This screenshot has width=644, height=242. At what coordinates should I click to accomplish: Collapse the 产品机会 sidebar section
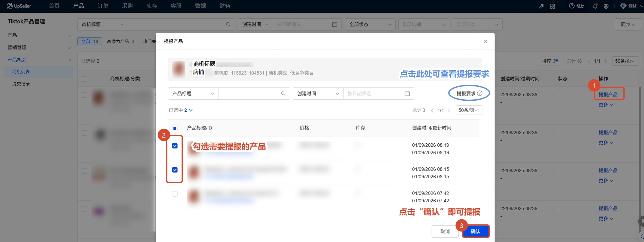tap(39, 60)
